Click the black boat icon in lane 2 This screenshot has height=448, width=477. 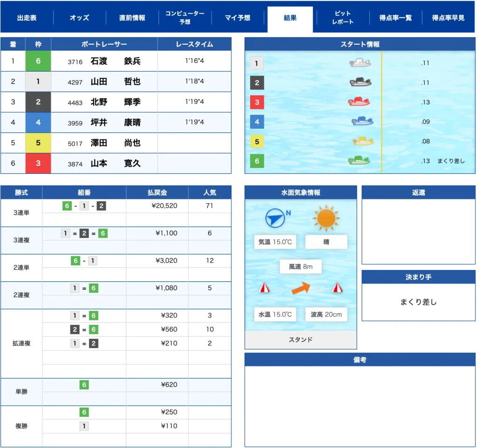[x=361, y=82]
